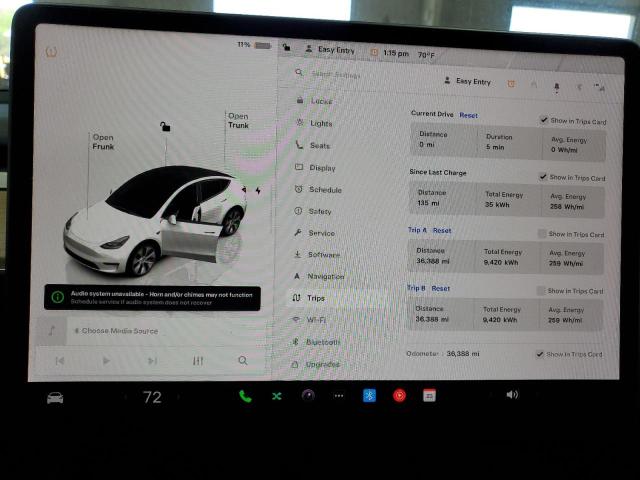Open the Phone app in bottom bar
Image resolution: width=640 pixels, height=480 pixels.
tap(245, 396)
